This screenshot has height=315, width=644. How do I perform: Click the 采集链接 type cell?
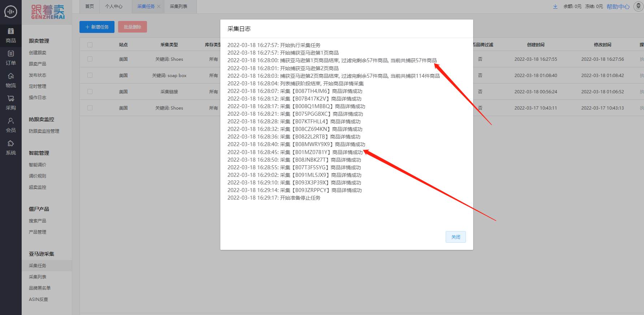click(169, 91)
